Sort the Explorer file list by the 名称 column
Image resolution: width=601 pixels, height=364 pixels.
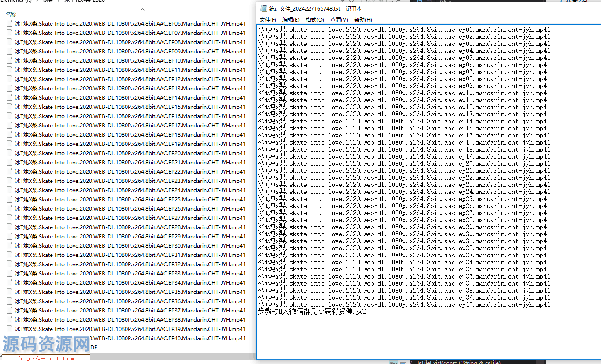[11, 14]
